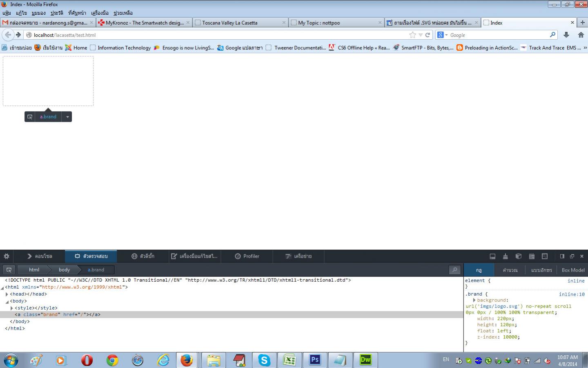Switch to the Profiler tab

(x=247, y=256)
